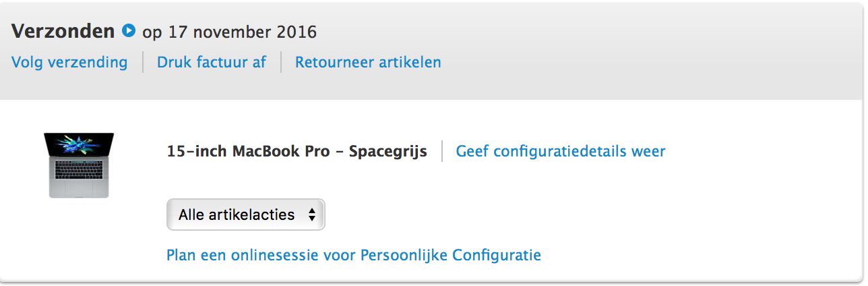
Task: Click the gray shipment header background
Action: tap(647, 51)
